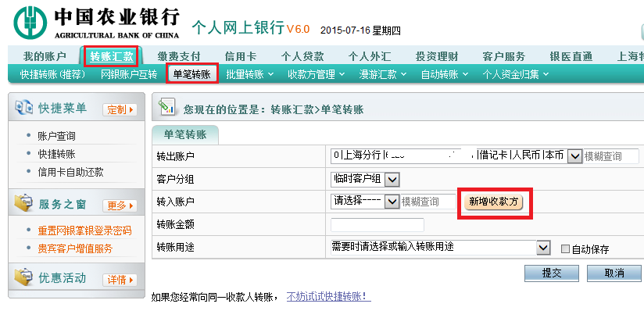Open the 银医直通 tab
The image size is (644, 318).
[x=571, y=56]
